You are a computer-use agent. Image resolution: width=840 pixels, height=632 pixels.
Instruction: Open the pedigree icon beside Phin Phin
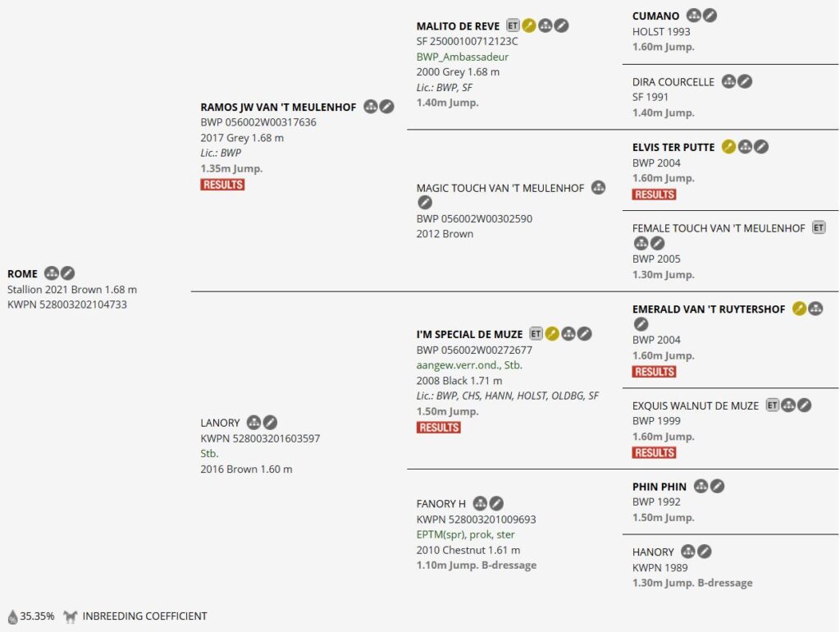pos(701,486)
